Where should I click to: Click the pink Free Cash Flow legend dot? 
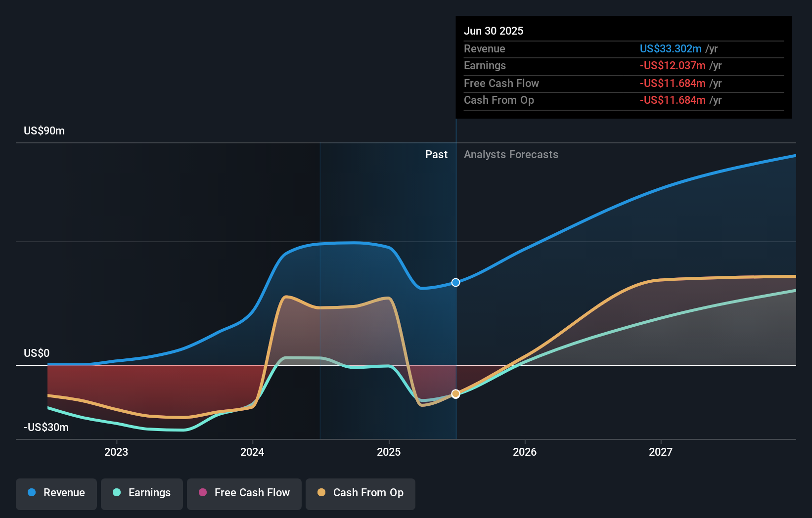pyautogui.click(x=203, y=493)
